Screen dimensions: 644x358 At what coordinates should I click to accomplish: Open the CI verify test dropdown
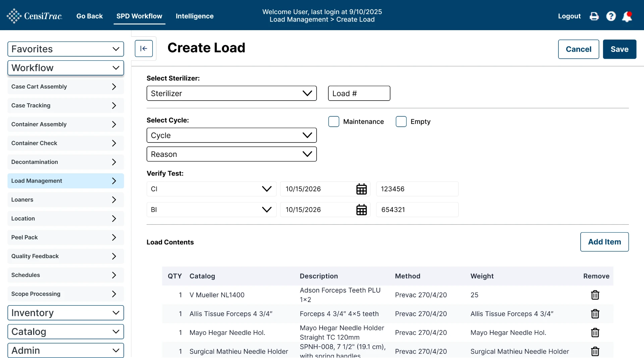click(211, 189)
